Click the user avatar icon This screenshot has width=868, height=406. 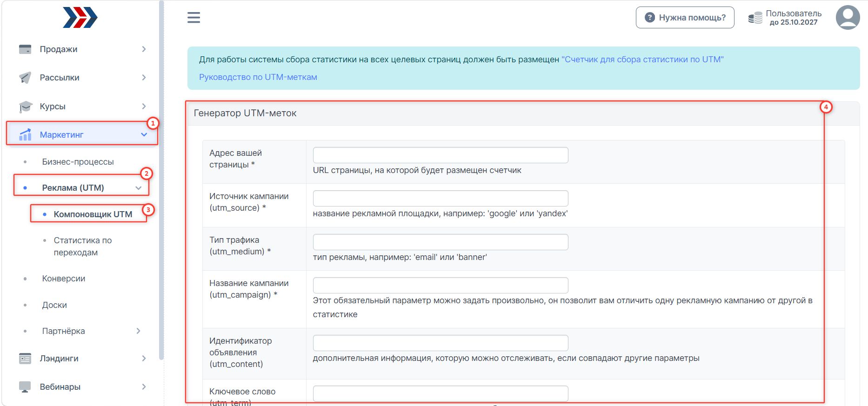coord(848,18)
